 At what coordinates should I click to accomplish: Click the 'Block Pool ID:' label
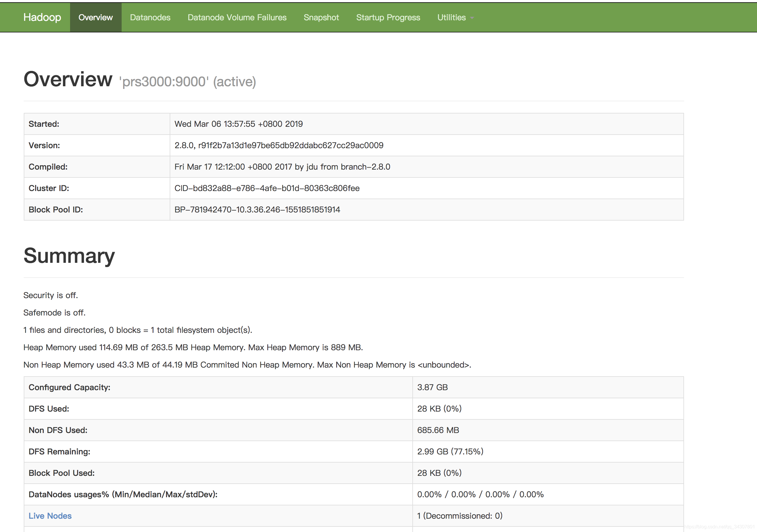(x=56, y=210)
